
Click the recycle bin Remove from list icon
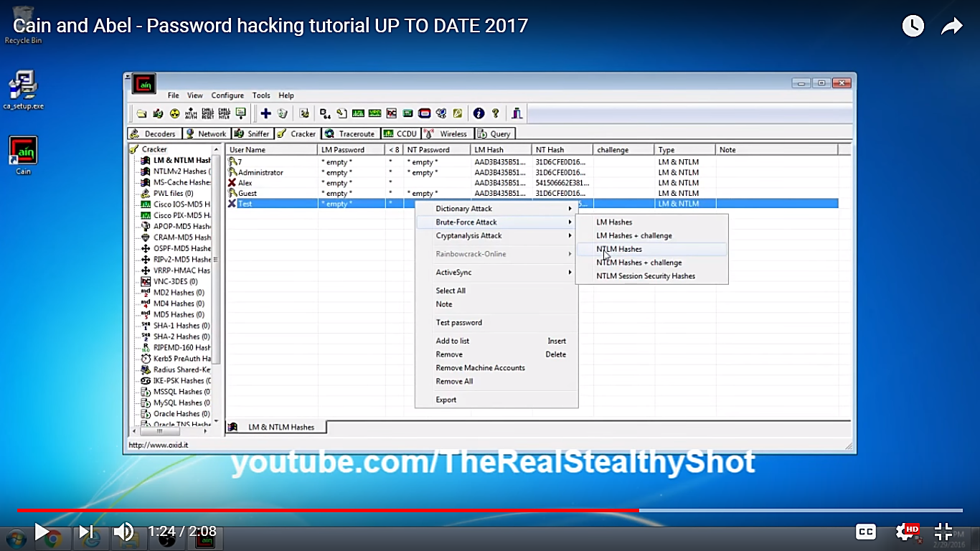282,113
